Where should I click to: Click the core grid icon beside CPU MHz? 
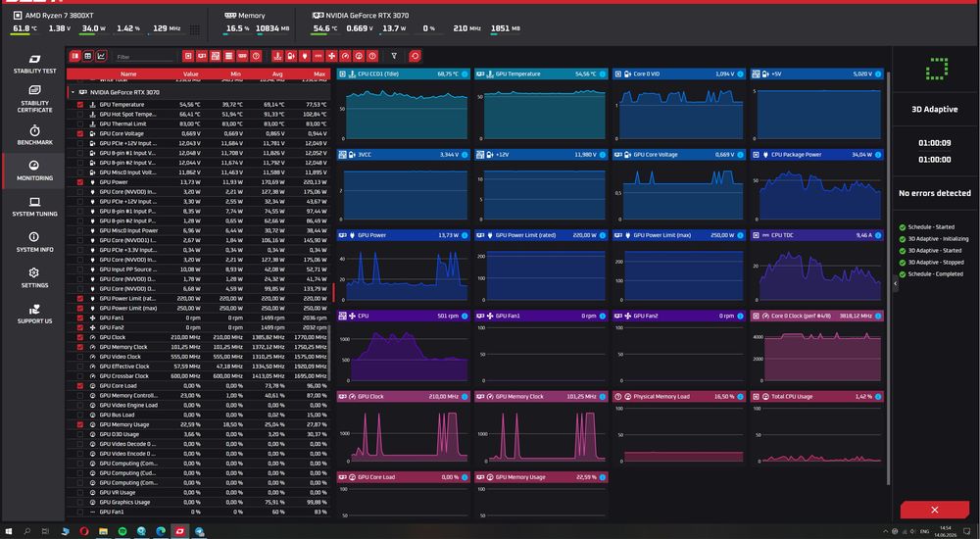(x=194, y=29)
